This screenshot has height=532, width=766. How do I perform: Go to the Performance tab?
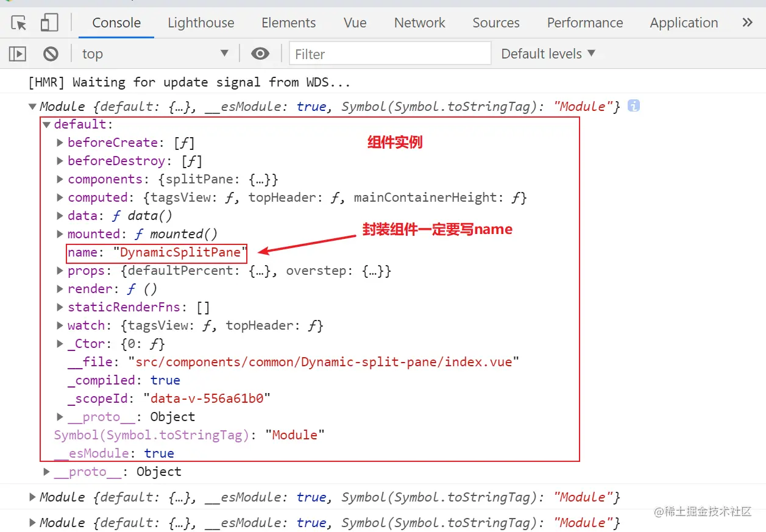[585, 23]
